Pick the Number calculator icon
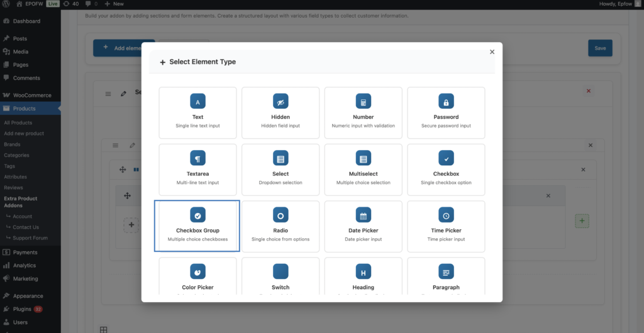644x333 pixels. point(363,102)
